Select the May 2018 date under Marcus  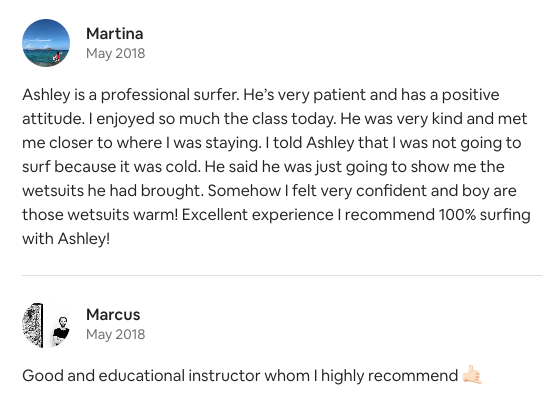pos(115,334)
